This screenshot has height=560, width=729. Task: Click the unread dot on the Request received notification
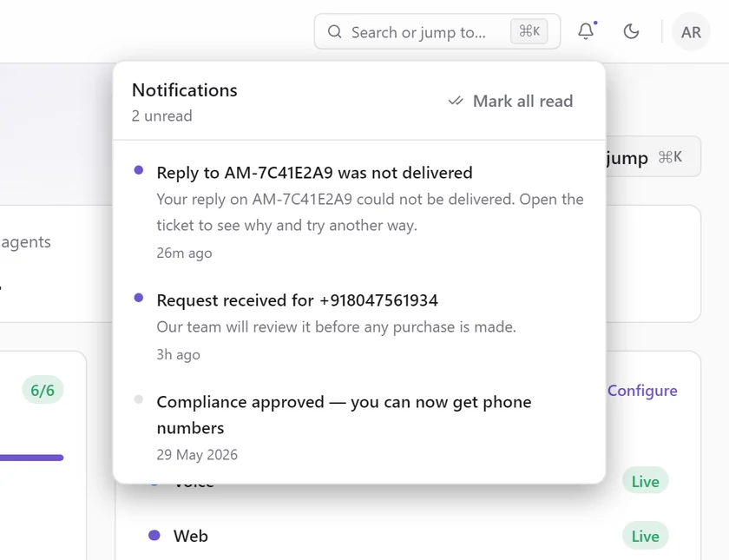point(139,298)
